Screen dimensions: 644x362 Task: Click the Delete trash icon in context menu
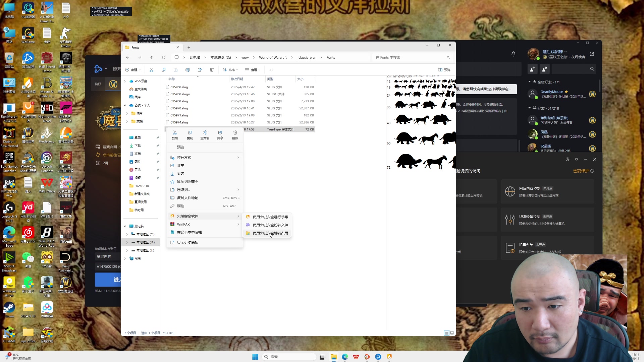(235, 133)
